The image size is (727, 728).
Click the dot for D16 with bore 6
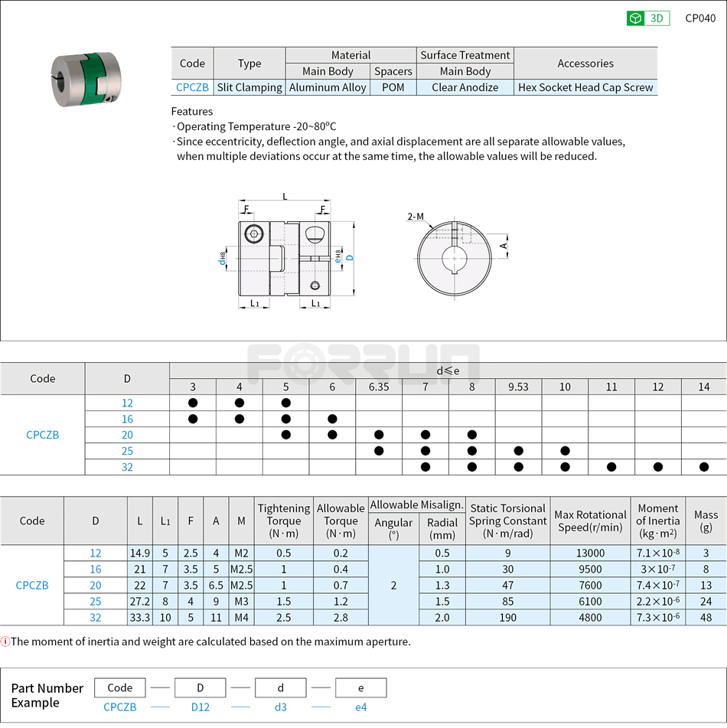332,419
